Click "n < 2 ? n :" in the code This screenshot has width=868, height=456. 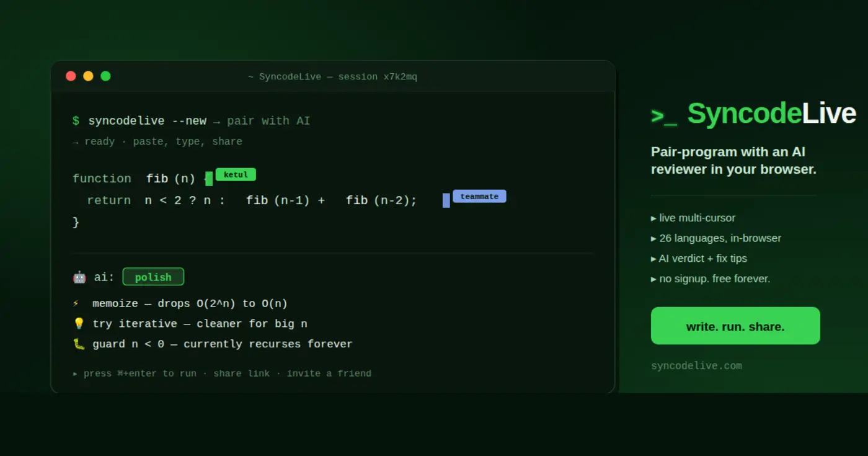(185, 200)
